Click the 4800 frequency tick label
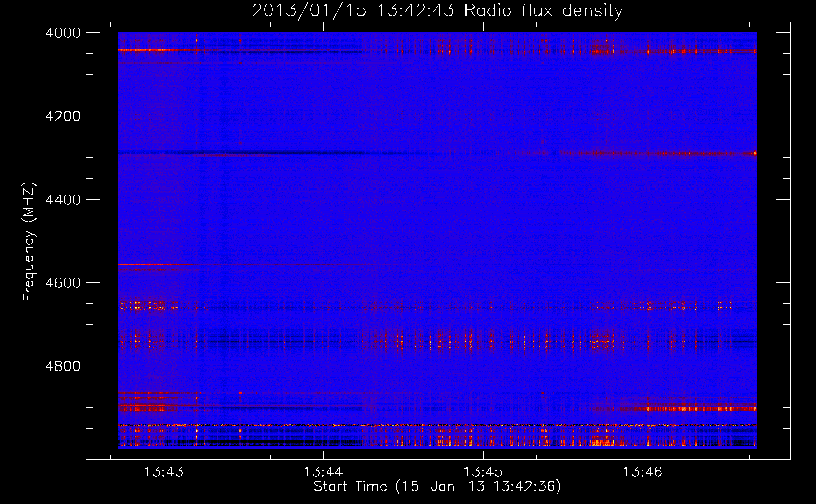 coord(63,366)
